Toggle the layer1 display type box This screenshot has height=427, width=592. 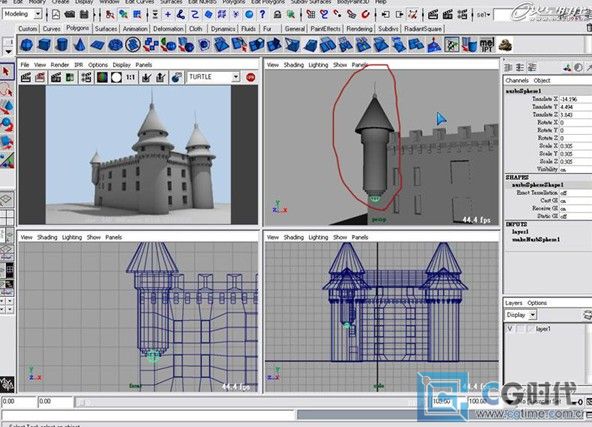tap(521, 329)
